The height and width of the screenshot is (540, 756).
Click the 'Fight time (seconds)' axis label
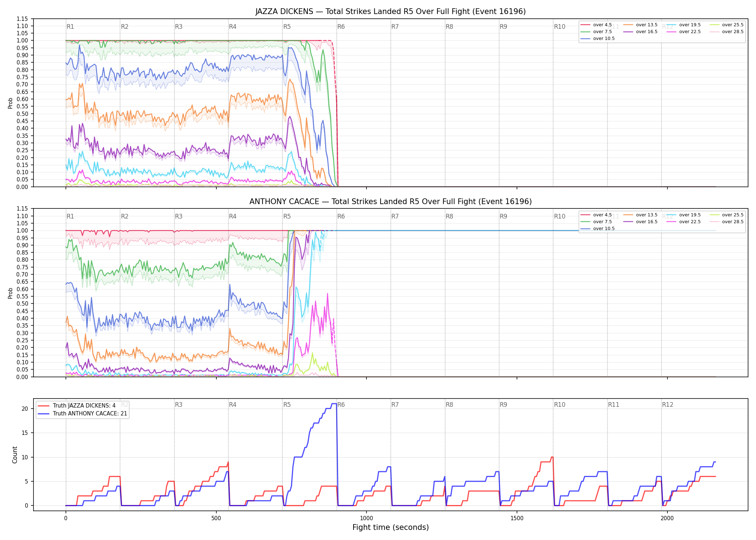pos(391,527)
